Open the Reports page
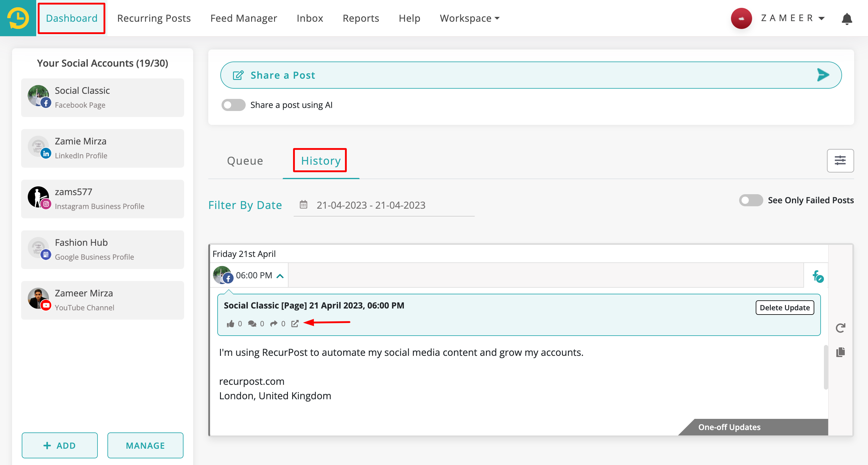 click(361, 18)
